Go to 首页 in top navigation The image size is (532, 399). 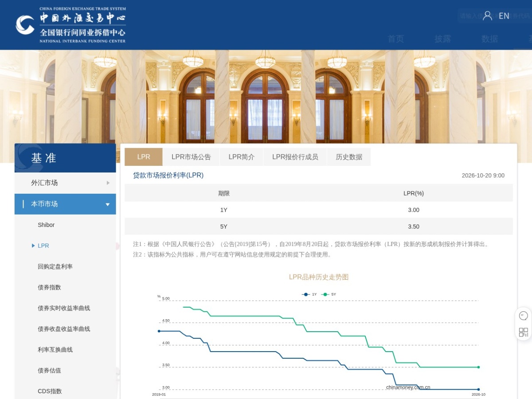(x=396, y=39)
